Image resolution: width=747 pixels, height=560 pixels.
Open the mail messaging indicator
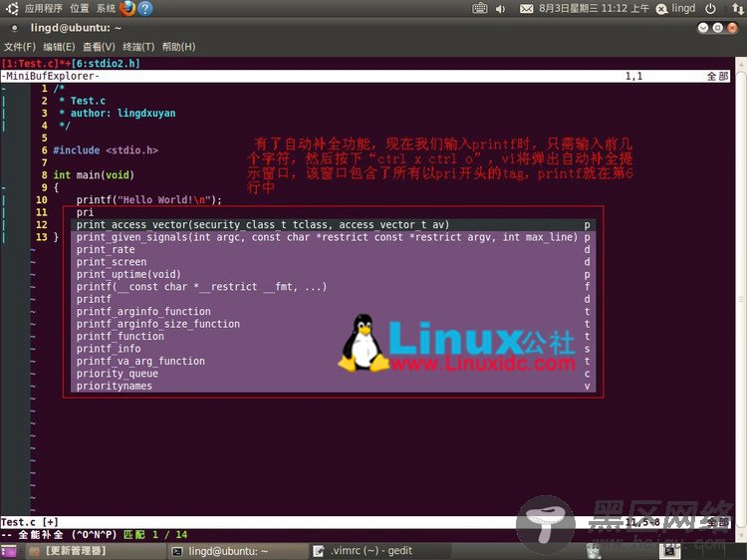pos(526,9)
